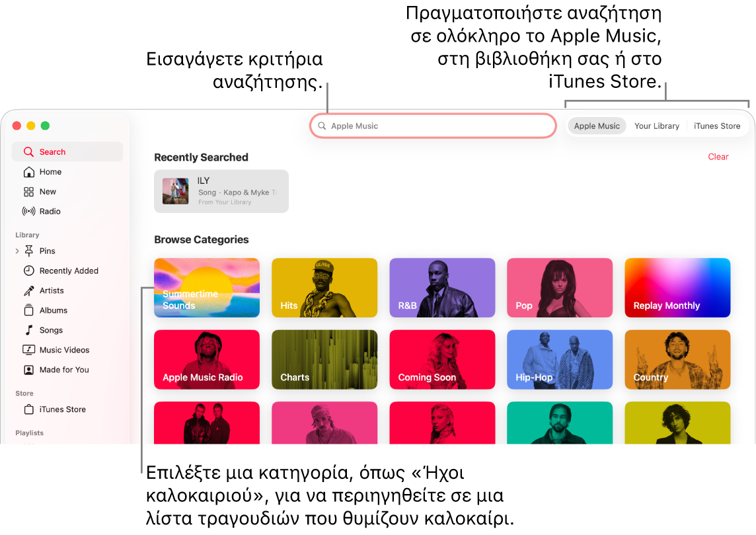Image resolution: width=756 pixels, height=535 pixels.
Task: Expand the Library group header
Action: (x=27, y=235)
